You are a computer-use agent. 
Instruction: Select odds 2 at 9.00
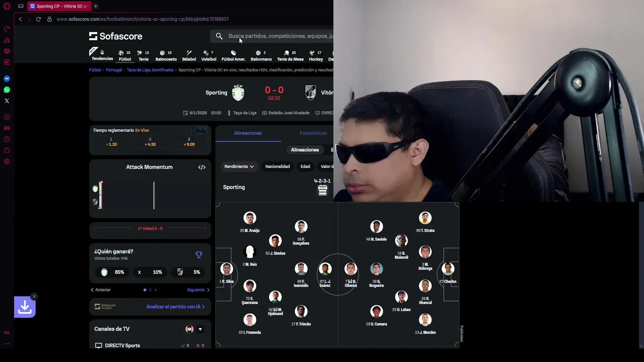click(x=189, y=142)
